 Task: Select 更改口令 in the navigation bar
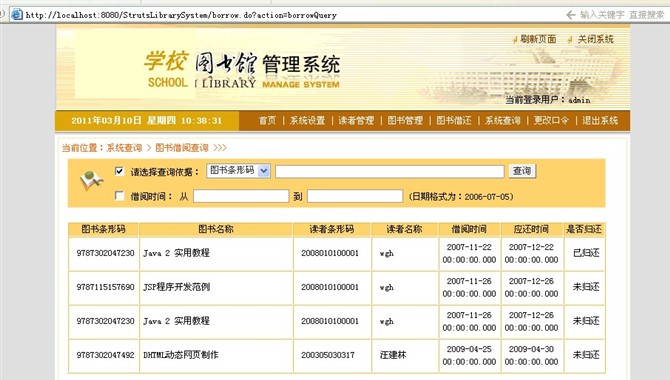point(551,121)
